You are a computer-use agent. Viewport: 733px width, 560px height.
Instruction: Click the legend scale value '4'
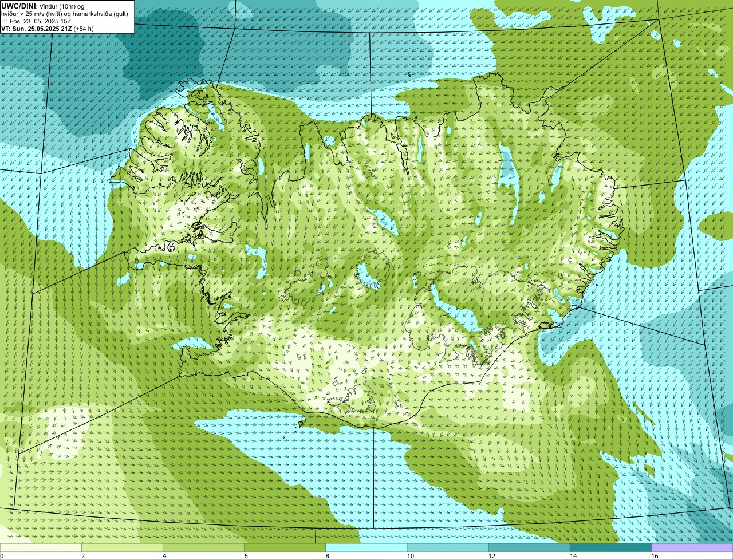(x=164, y=556)
